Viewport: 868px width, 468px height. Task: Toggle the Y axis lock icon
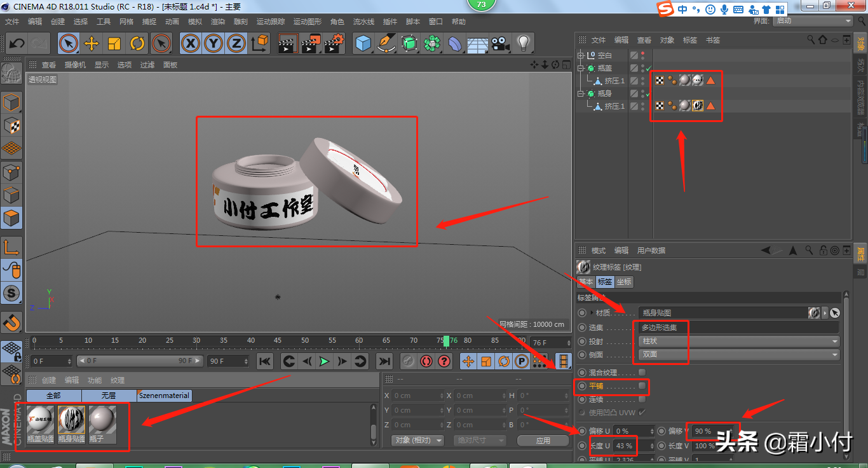[214, 43]
